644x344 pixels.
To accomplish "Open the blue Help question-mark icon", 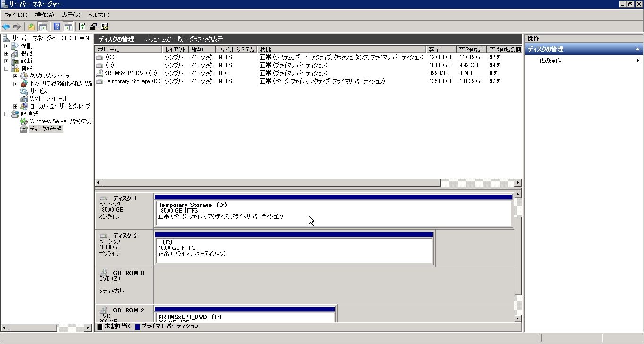I will click(x=57, y=26).
